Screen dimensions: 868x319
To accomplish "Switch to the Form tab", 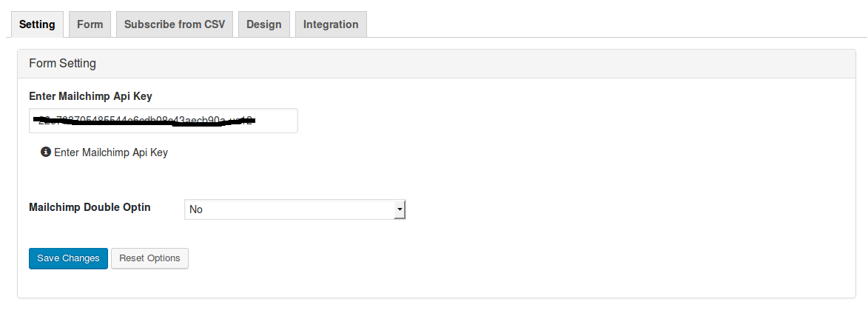I will 90,24.
